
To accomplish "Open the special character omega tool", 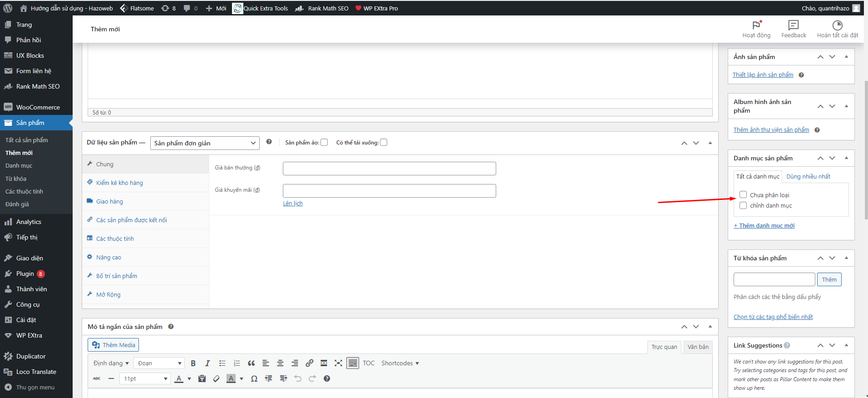I will pyautogui.click(x=254, y=378).
